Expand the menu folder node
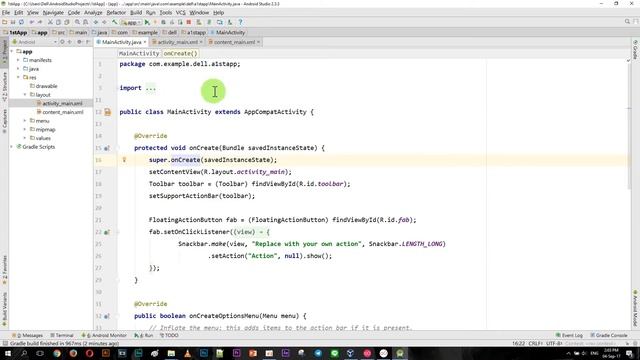The height and width of the screenshot is (360, 640). 25,121
